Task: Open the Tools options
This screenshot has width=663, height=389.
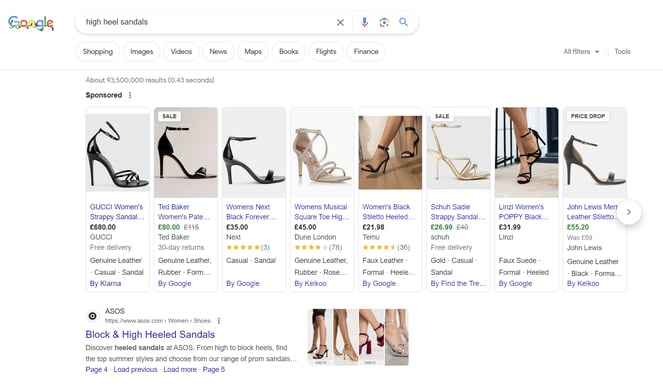Action: click(622, 52)
